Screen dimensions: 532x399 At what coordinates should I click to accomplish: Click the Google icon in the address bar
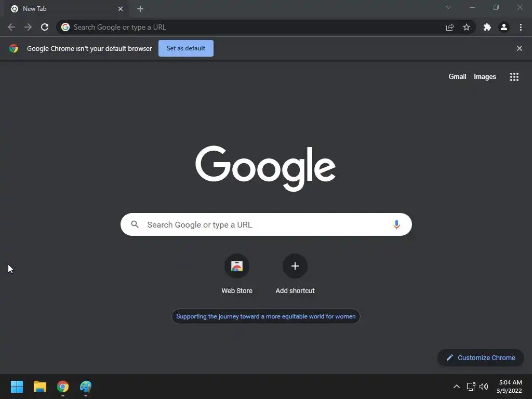point(65,27)
